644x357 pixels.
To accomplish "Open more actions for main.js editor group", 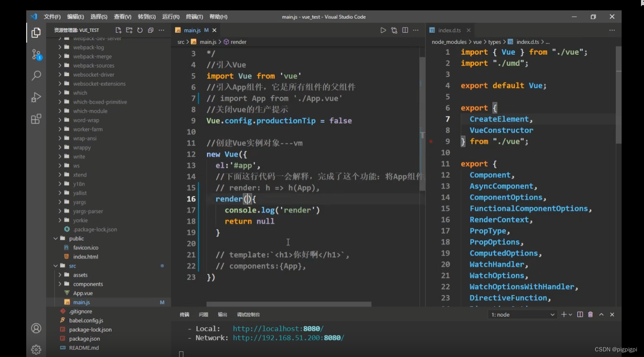I will tap(416, 30).
